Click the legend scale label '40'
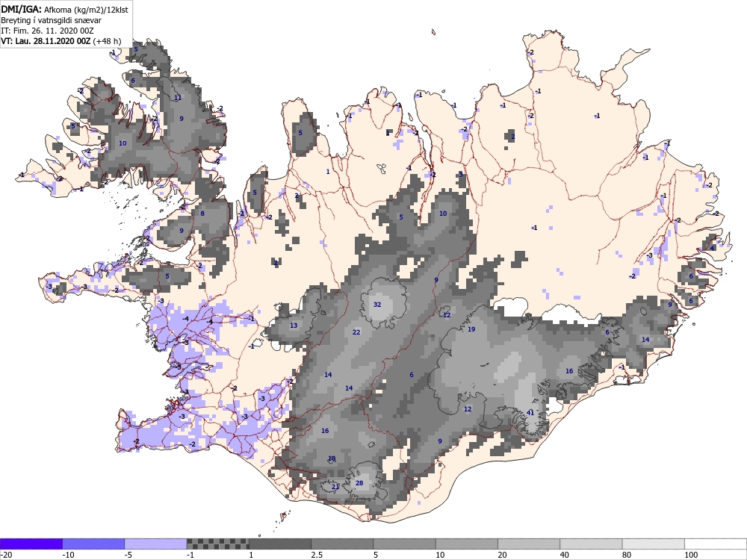This screenshot has width=747, height=560. point(565,555)
